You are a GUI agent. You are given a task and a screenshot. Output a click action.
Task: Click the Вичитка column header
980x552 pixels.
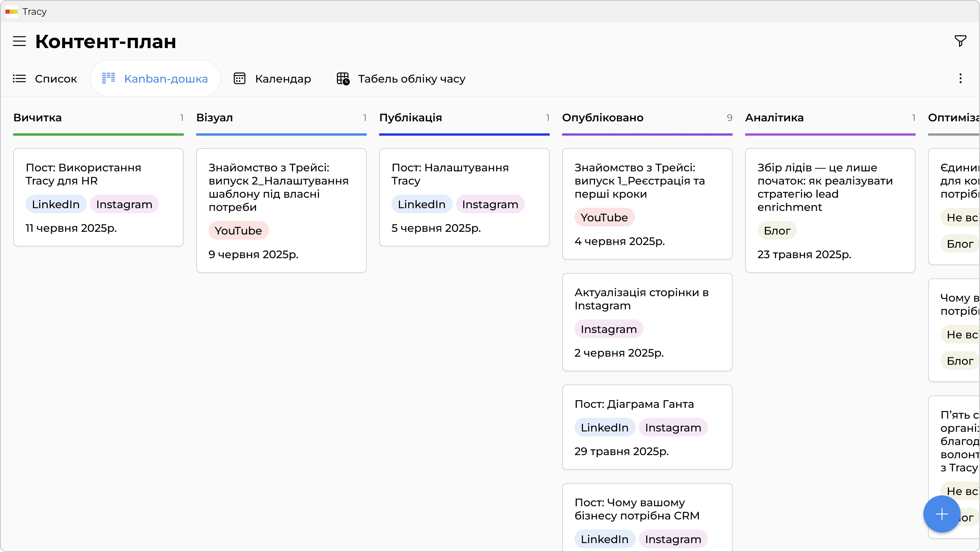(x=38, y=118)
